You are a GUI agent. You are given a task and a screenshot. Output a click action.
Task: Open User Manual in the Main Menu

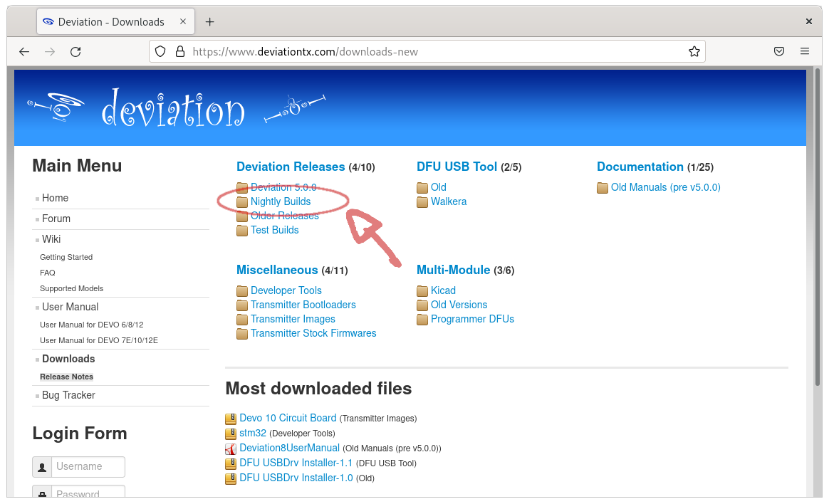[71, 307]
